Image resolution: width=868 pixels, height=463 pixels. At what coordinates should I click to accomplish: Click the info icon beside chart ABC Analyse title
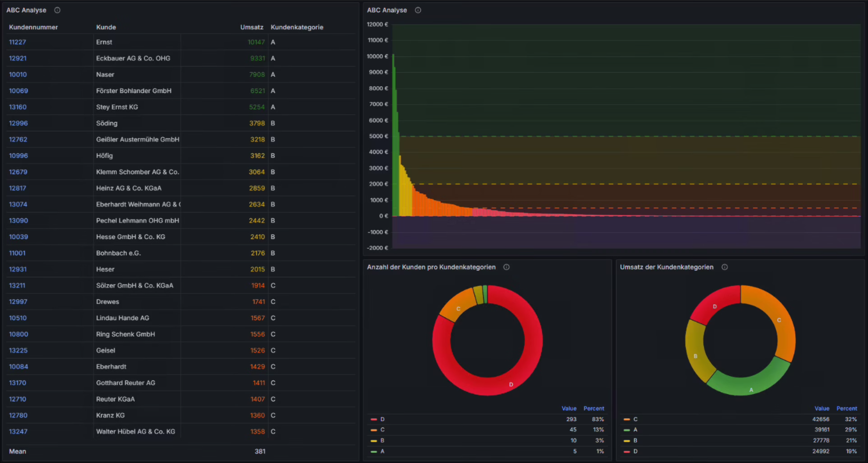(418, 10)
